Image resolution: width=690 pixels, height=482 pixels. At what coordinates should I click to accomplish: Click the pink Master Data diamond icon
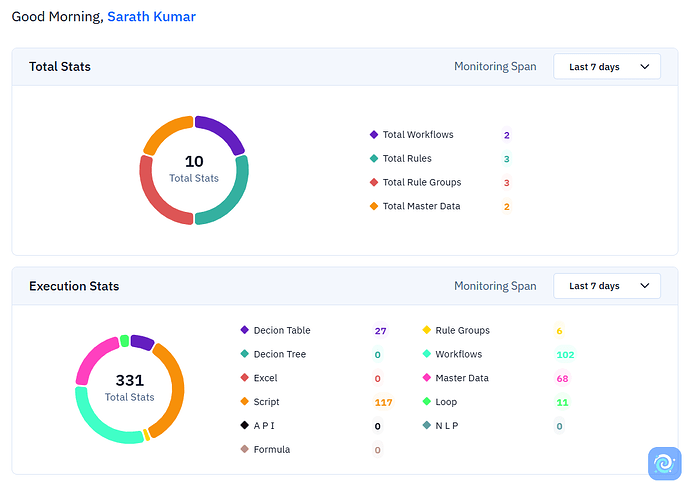pyautogui.click(x=426, y=377)
